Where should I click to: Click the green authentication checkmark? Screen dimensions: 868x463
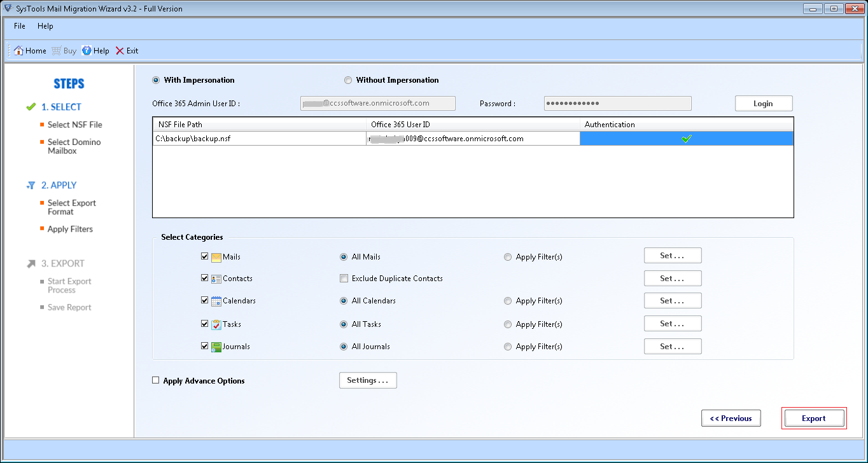[x=687, y=139]
